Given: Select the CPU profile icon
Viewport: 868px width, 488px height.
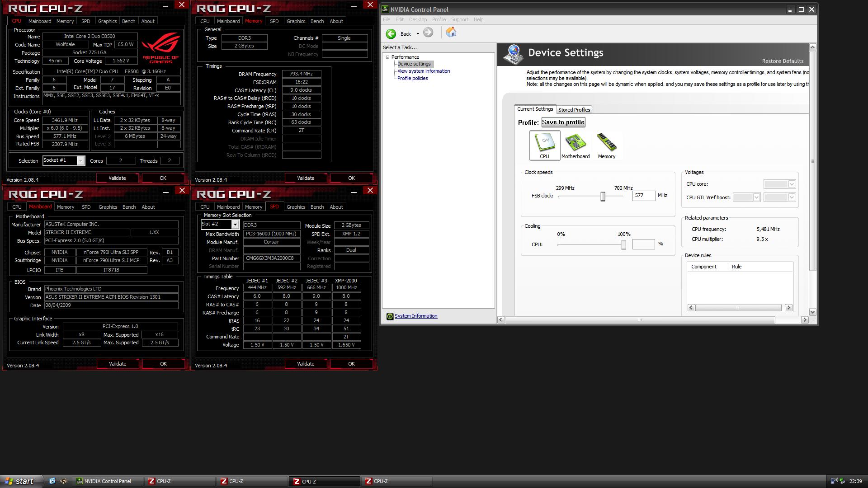Looking at the screenshot, I should tap(545, 145).
